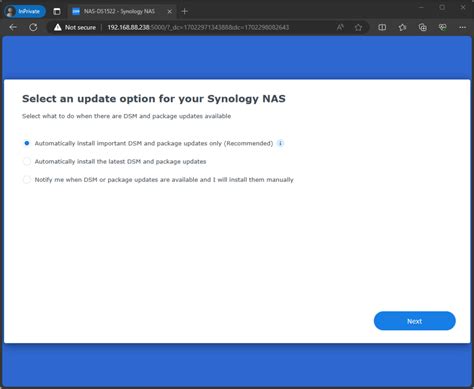Open the Favorites list
The height and width of the screenshot is (389, 474).
click(402, 27)
